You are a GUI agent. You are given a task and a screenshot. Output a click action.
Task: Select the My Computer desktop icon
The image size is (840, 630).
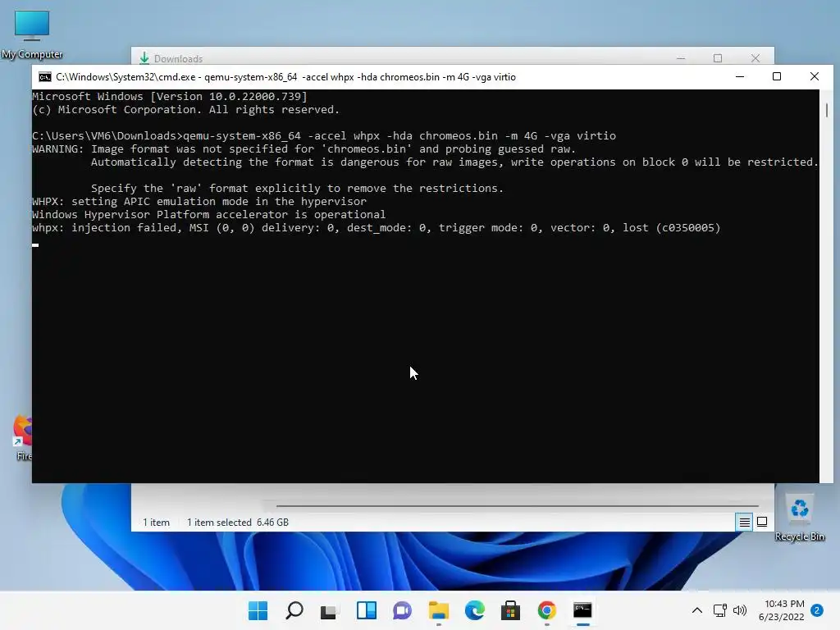[x=32, y=34]
